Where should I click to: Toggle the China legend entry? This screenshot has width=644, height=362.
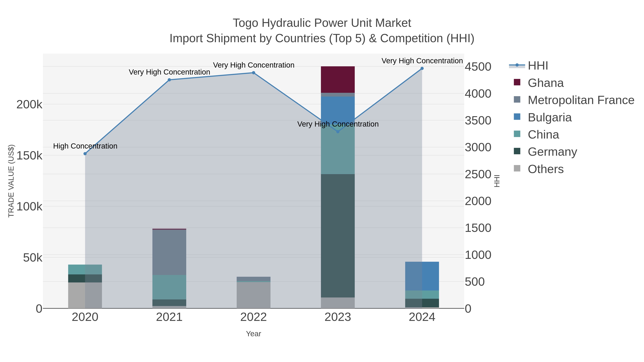click(536, 134)
